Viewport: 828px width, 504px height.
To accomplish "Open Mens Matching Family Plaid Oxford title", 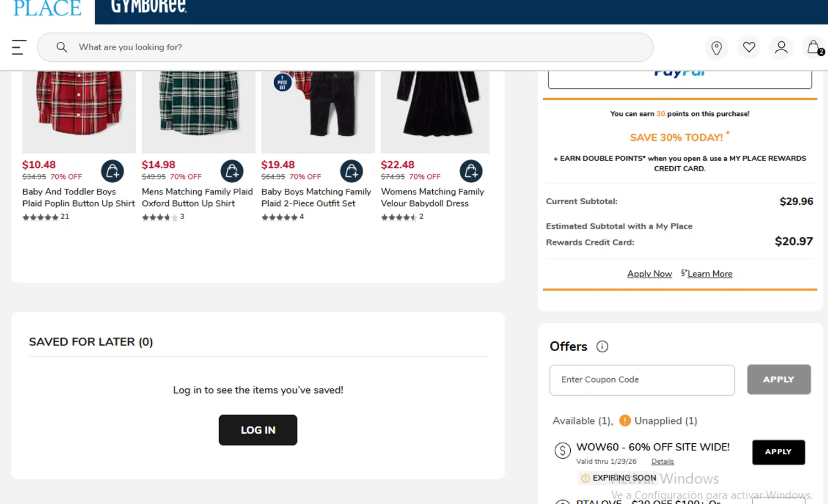I will tap(197, 198).
